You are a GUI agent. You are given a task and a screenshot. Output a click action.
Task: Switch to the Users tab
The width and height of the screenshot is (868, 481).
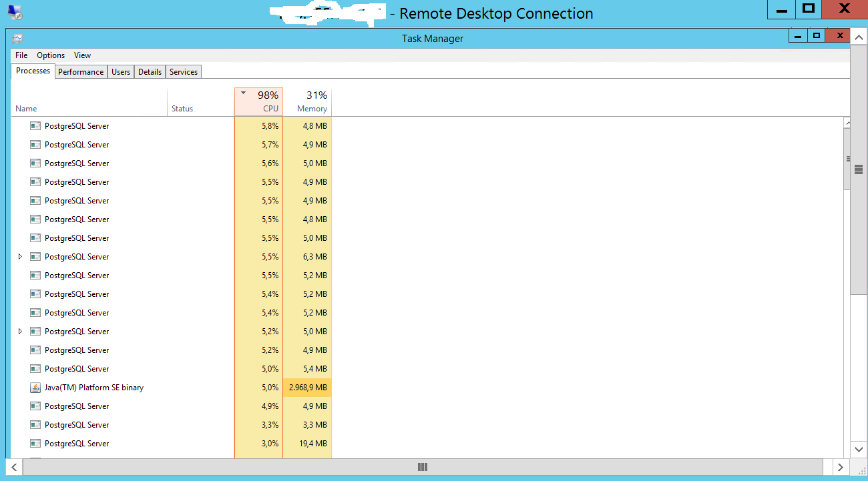pyautogui.click(x=121, y=72)
